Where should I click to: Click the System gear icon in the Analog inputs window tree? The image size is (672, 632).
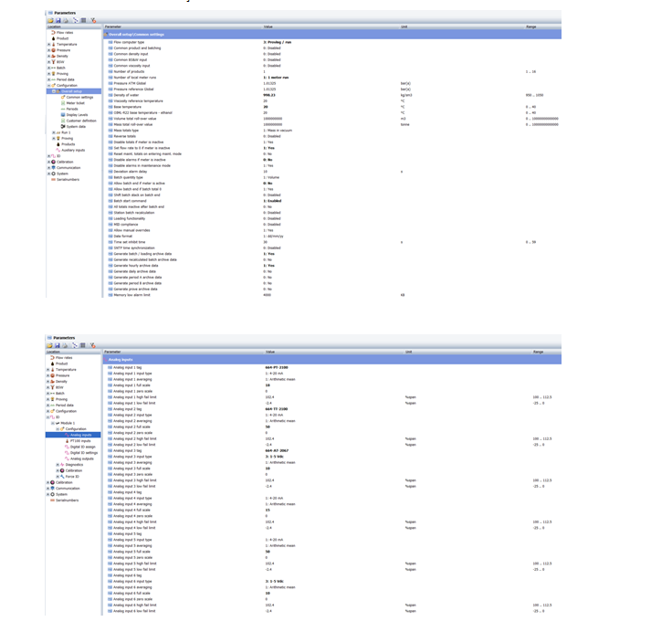52,494
